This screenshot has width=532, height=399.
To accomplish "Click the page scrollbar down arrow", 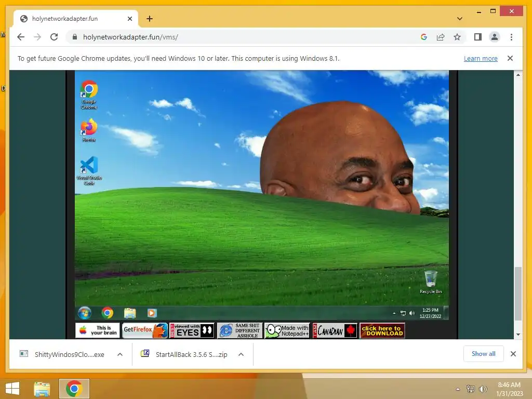I will [x=518, y=335].
